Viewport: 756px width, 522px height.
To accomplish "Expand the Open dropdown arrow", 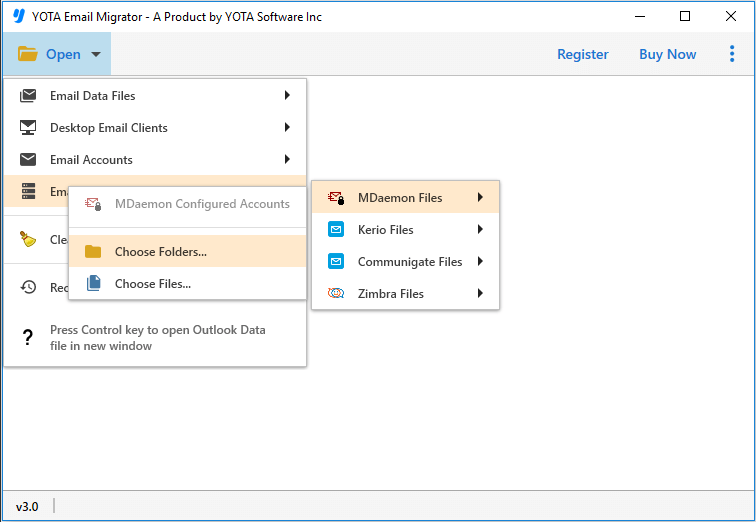I will [x=96, y=54].
